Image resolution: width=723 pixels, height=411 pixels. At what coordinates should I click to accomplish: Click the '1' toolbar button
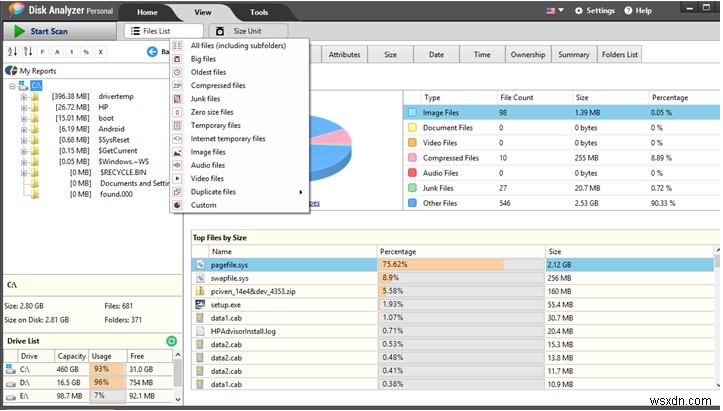tap(71, 52)
